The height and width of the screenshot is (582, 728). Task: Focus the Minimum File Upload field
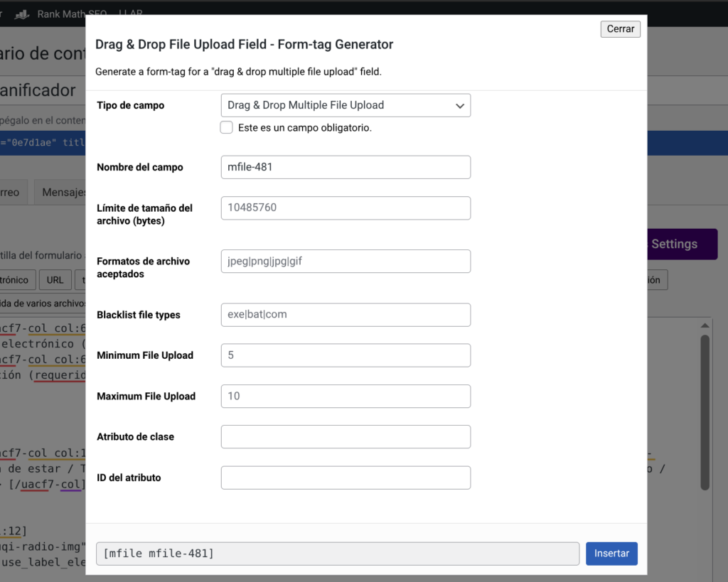tap(346, 355)
